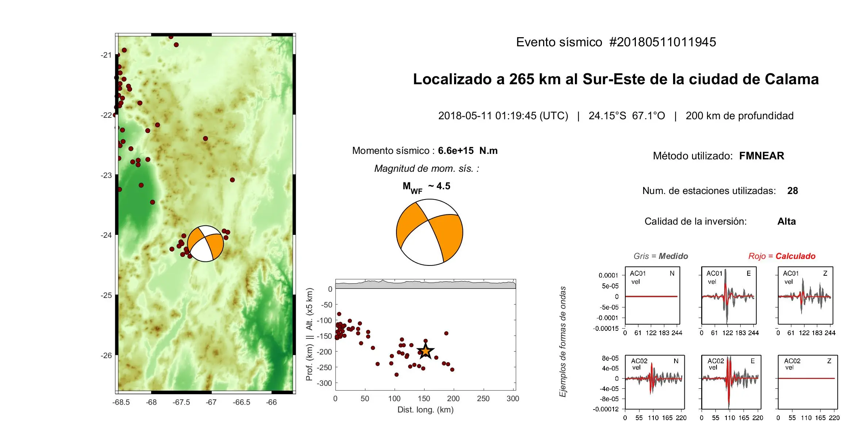
Task: Click the vertical label 'Ejemplos de formas de ondas'
Action: (x=563, y=342)
